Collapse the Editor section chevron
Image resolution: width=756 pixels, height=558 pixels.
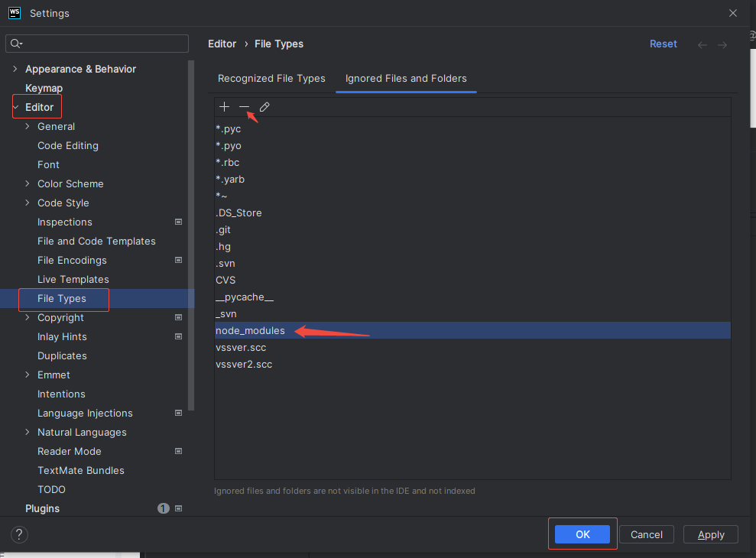16,107
